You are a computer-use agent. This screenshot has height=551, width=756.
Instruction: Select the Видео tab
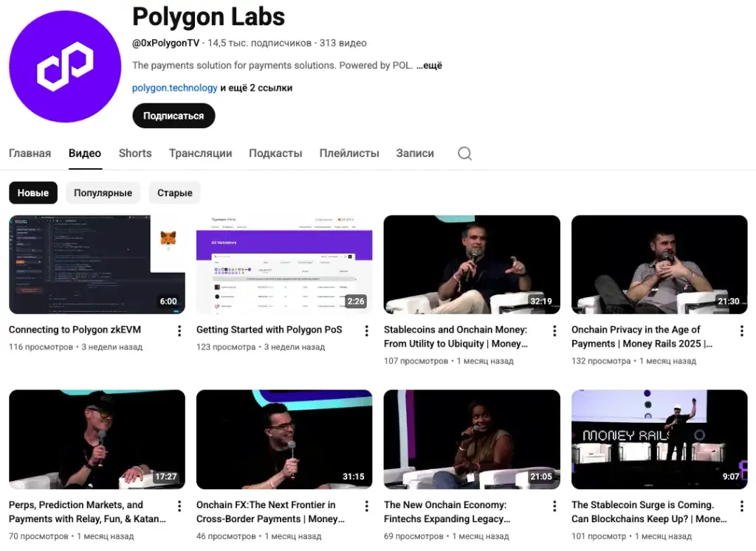pyautogui.click(x=85, y=153)
